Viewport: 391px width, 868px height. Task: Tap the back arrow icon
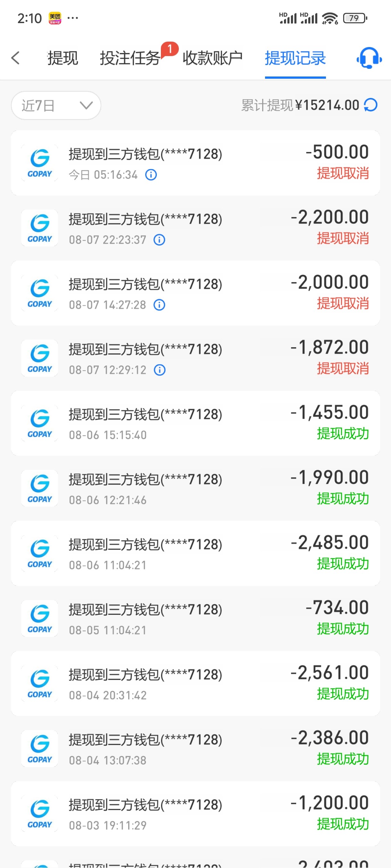pyautogui.click(x=15, y=58)
